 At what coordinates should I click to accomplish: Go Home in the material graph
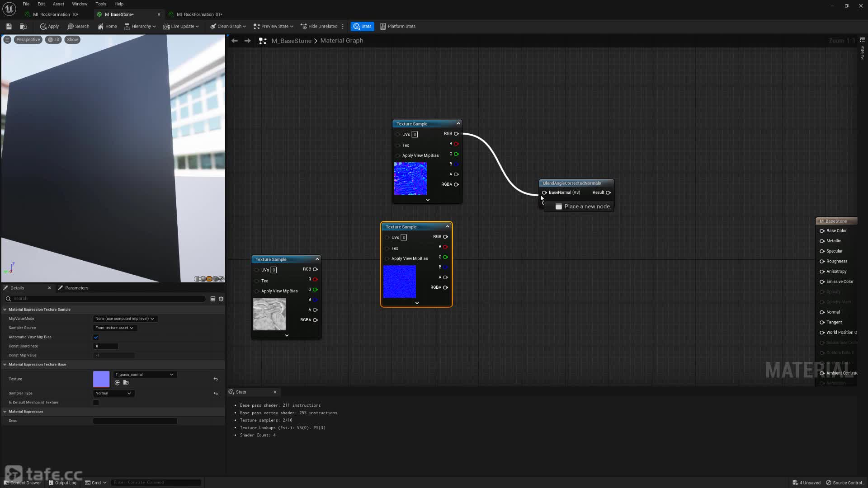[107, 26]
